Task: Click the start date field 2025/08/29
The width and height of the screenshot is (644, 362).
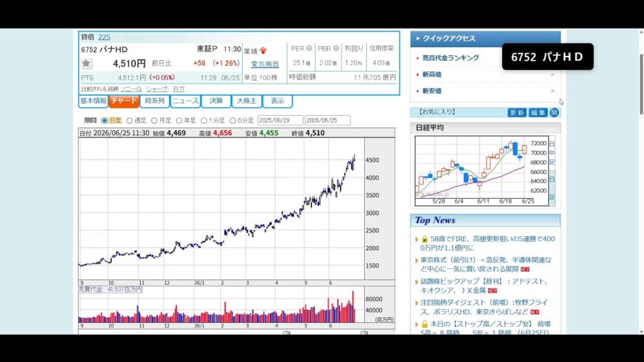Action: coord(280,120)
